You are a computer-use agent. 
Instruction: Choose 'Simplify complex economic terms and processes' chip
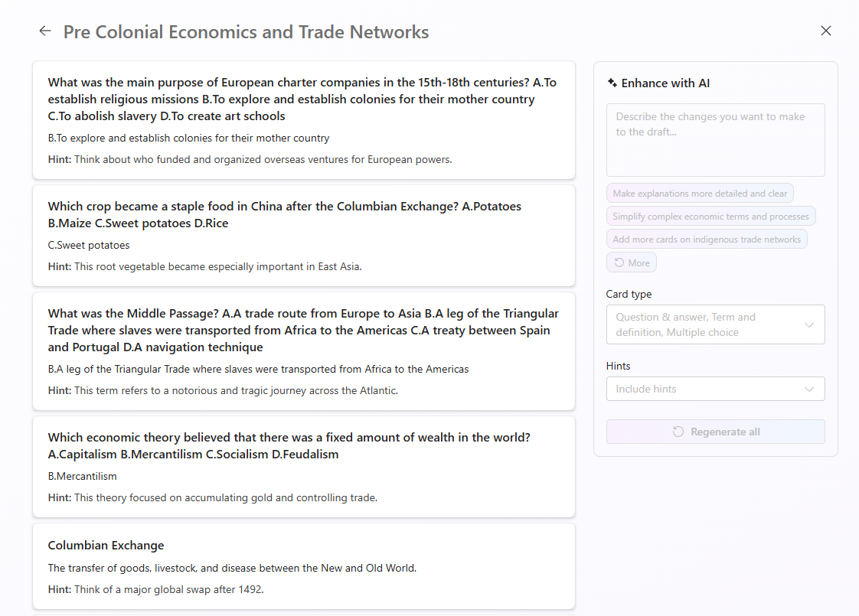pos(710,217)
